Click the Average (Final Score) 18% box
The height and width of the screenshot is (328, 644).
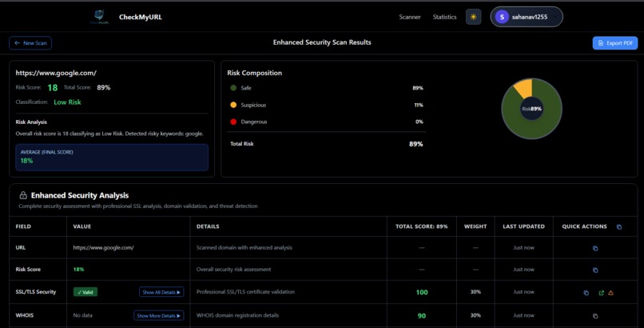[x=112, y=157]
